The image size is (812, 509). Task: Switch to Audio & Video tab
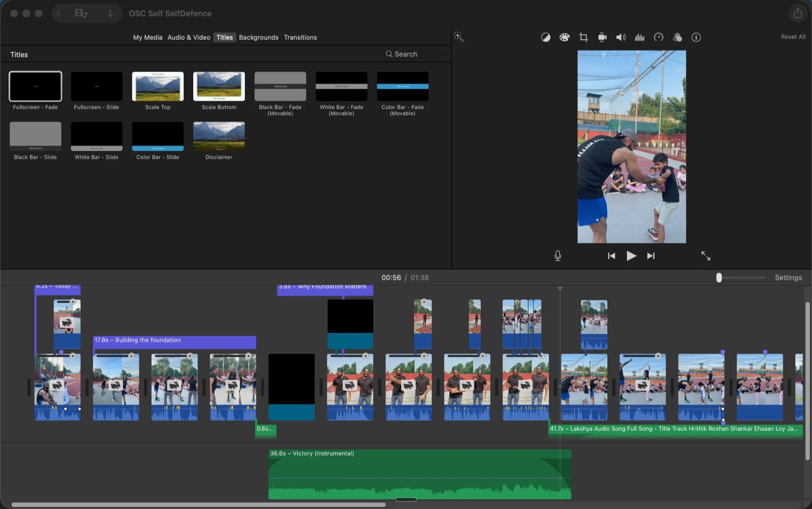(x=189, y=37)
